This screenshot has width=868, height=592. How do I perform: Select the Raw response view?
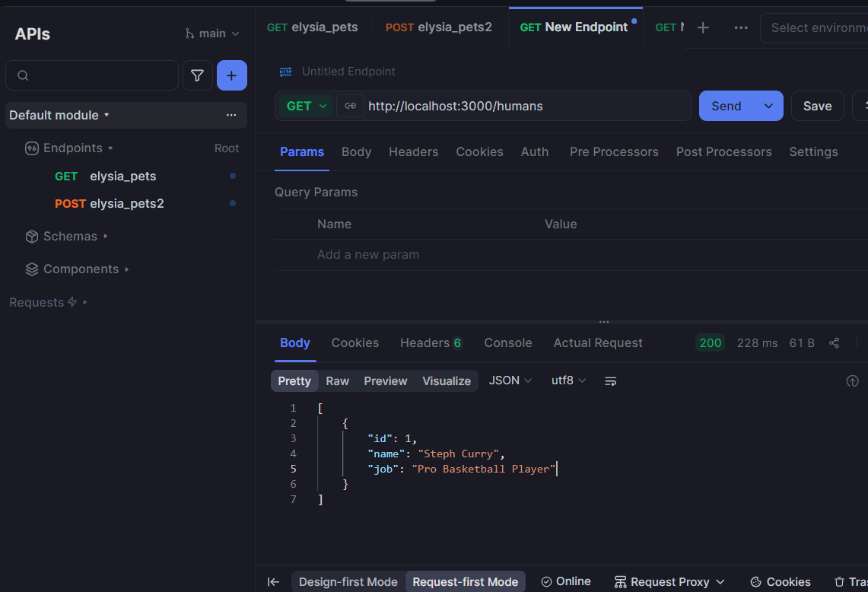[x=337, y=380]
